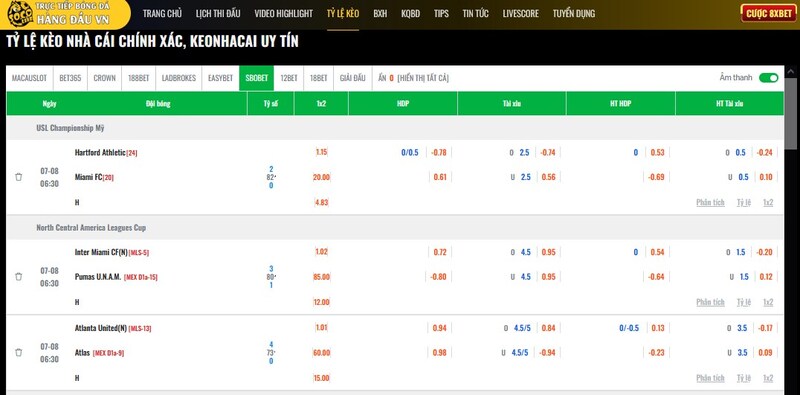Viewport: 800px width, 395px height.
Task: Click the 1.15 odds for Hartford Athletic
Action: click(321, 152)
